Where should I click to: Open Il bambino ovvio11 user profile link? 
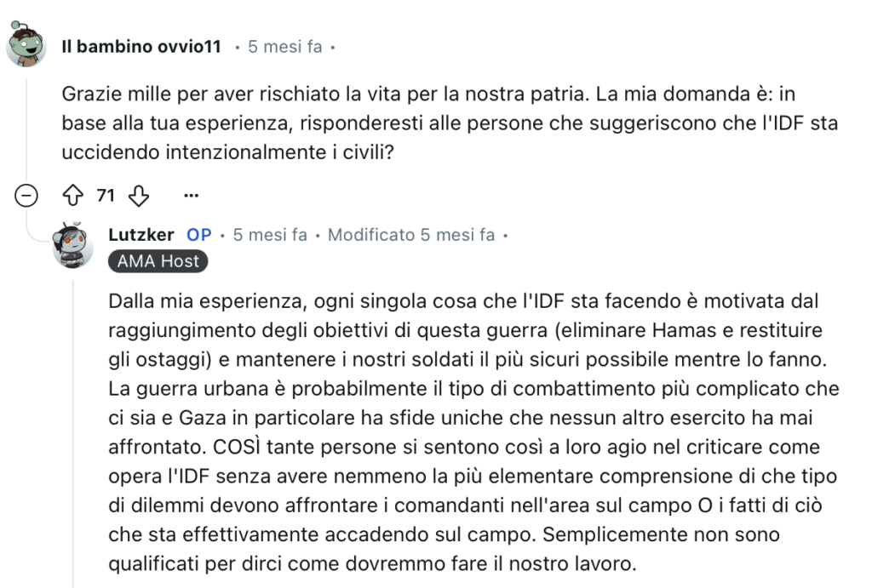[141, 47]
